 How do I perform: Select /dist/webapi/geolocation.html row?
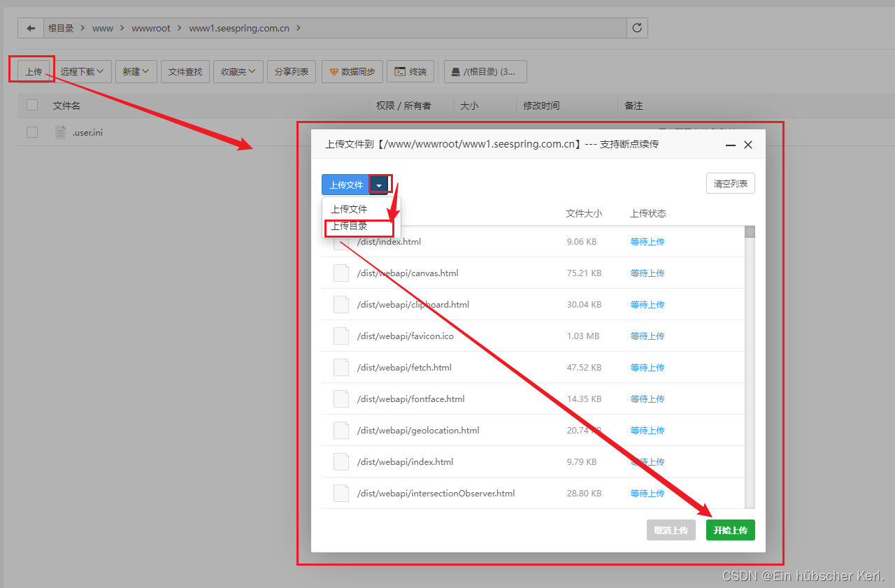click(533, 430)
